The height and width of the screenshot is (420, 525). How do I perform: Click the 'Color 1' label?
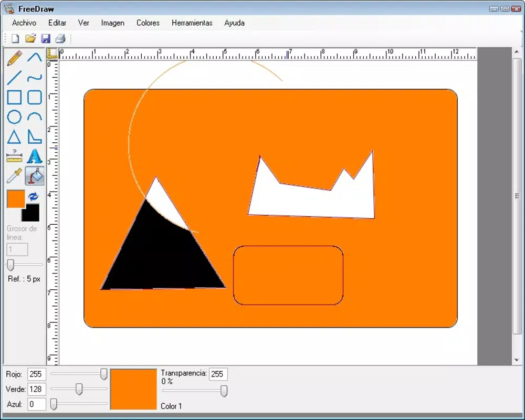pyautogui.click(x=171, y=406)
